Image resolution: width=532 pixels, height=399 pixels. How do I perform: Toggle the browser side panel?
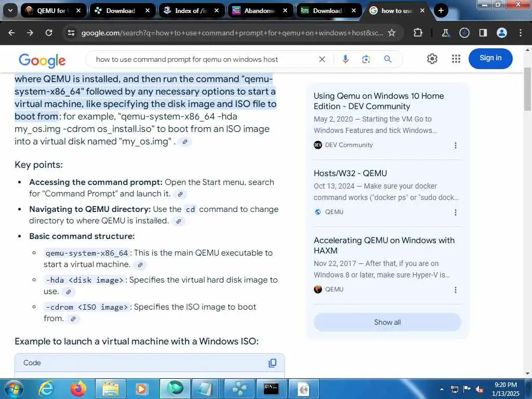483,33
